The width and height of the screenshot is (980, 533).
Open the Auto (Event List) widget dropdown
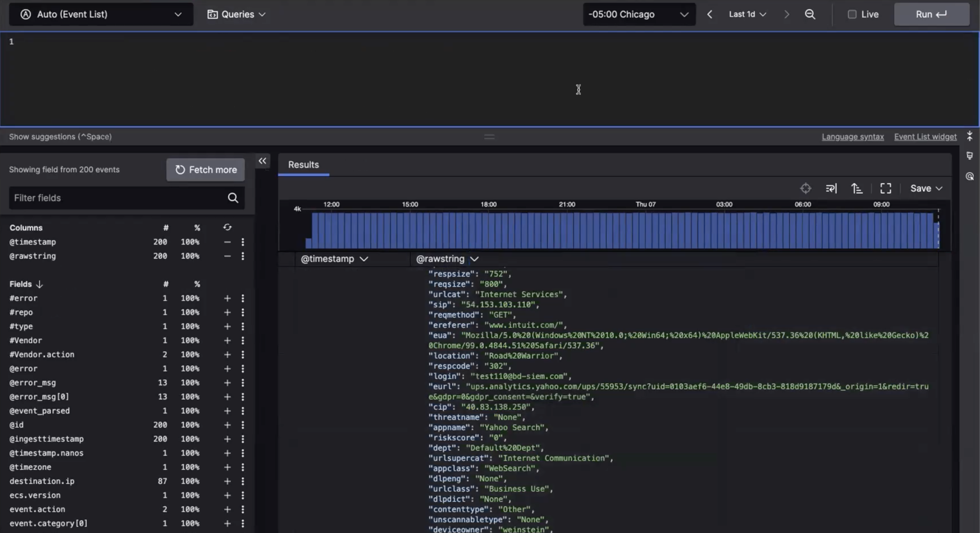(101, 15)
